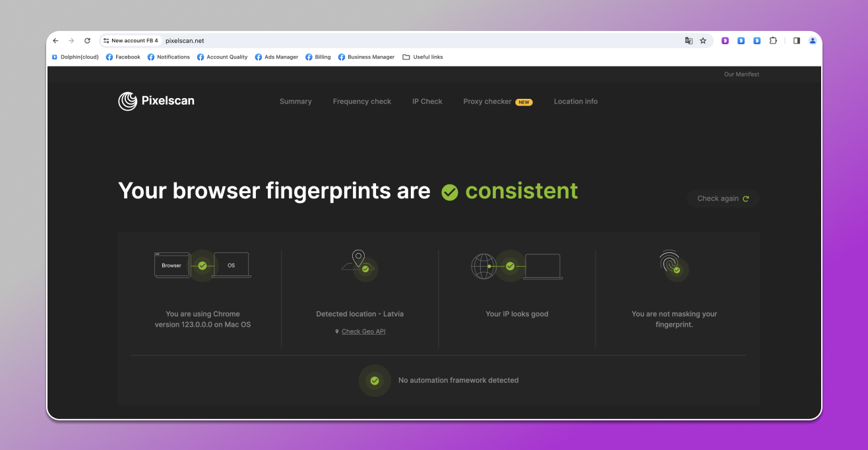868x450 pixels.
Task: Open the extensions puzzle icon
Action: point(773,41)
